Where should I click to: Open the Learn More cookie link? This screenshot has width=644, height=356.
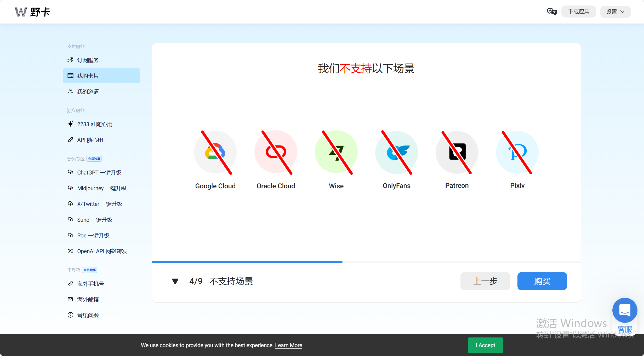(x=288, y=345)
